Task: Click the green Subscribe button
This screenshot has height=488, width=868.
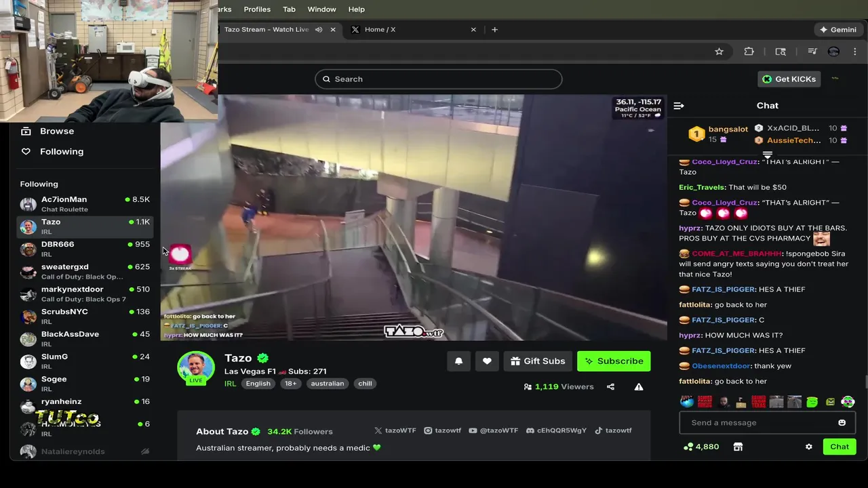Action: tap(614, 361)
